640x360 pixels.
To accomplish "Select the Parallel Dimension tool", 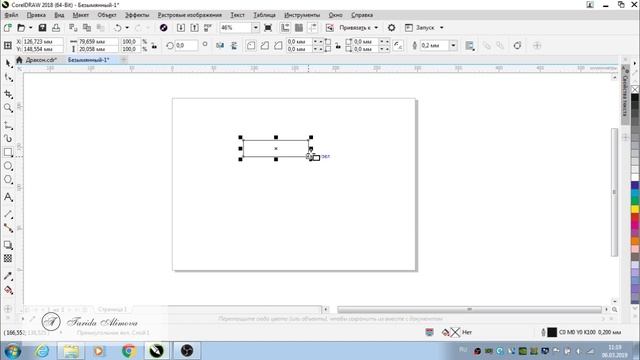I will point(8,214).
